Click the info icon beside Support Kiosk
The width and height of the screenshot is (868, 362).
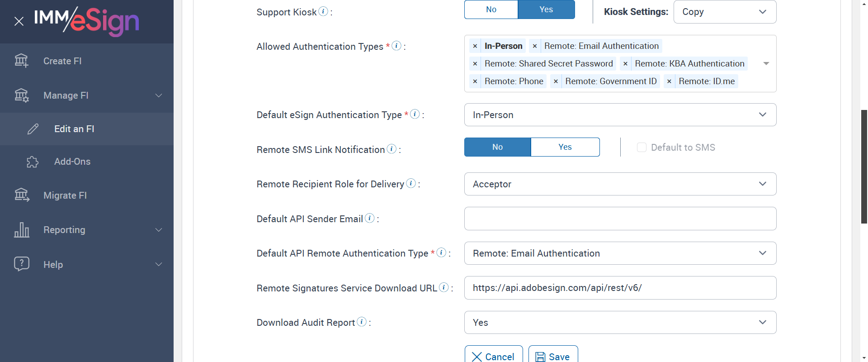tap(323, 11)
